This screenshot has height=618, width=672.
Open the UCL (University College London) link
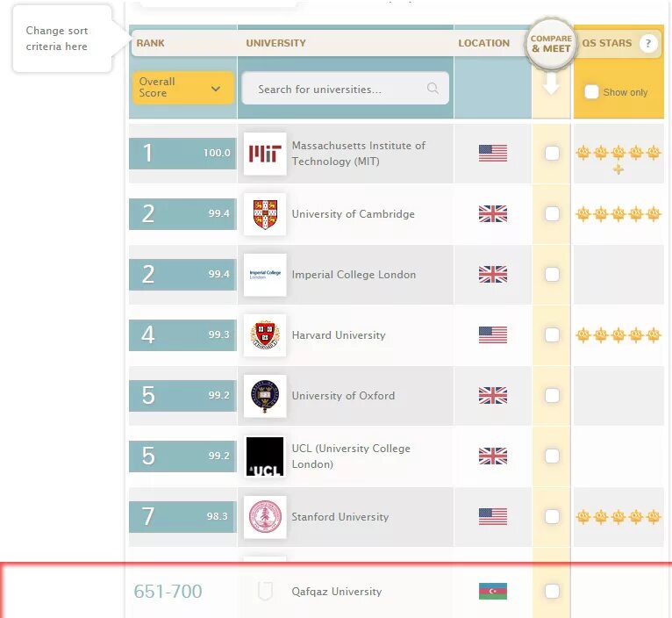pos(351,456)
